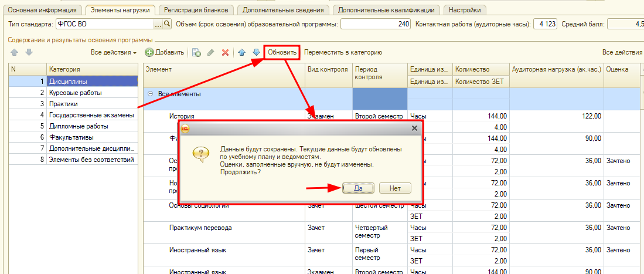Open ellipsis selector for Тип стандарта
The width and height of the screenshot is (644, 274).
158,24
